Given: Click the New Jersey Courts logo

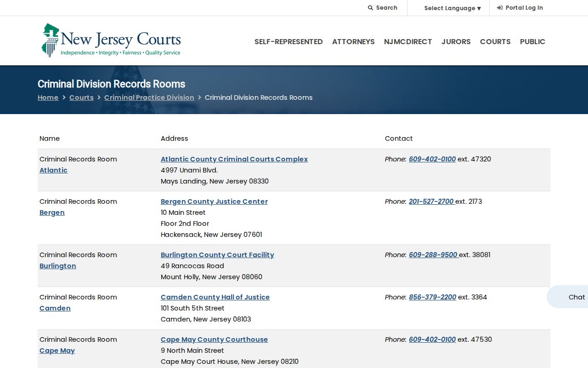Looking at the screenshot, I should (x=111, y=40).
